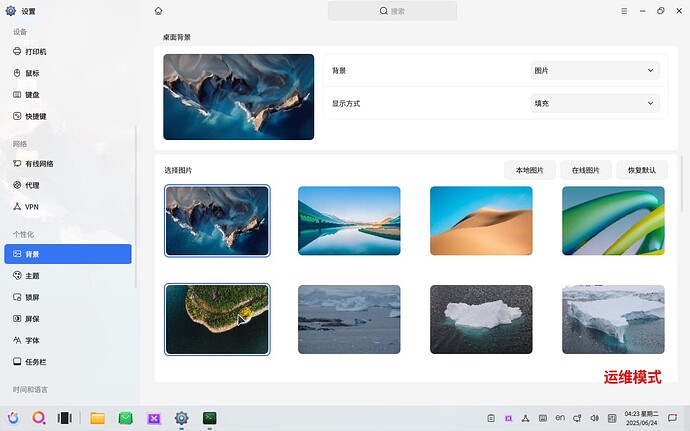Click the 时间和语言 section header
The image size is (690, 431).
pyautogui.click(x=30, y=390)
